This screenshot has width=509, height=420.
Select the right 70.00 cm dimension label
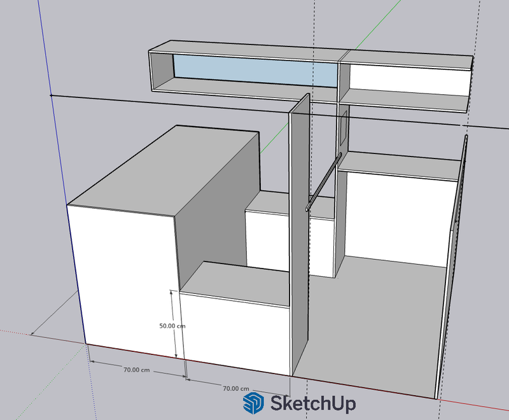click(x=236, y=388)
